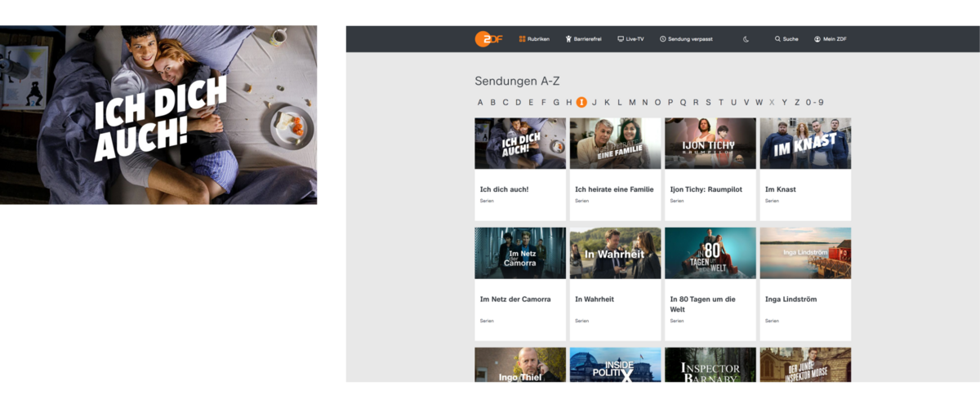Click the Im Knast show thumbnail
This screenshot has height=408, width=980.
(805, 144)
